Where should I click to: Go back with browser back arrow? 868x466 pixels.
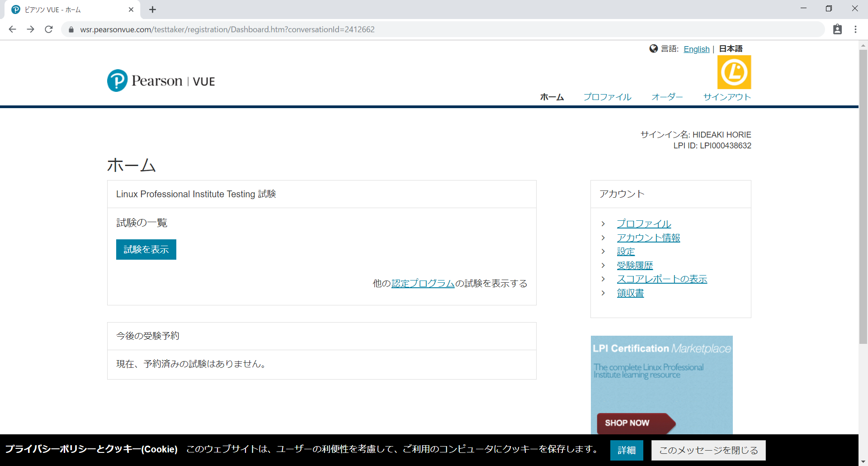(12, 29)
